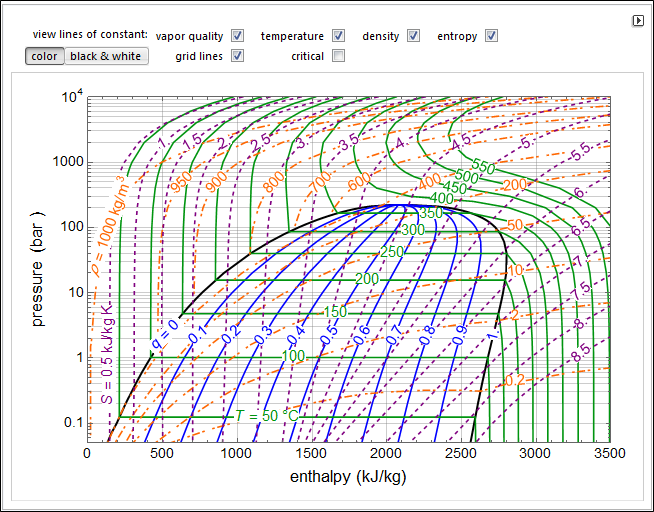Click the 550 temperature curve label

[483, 169]
